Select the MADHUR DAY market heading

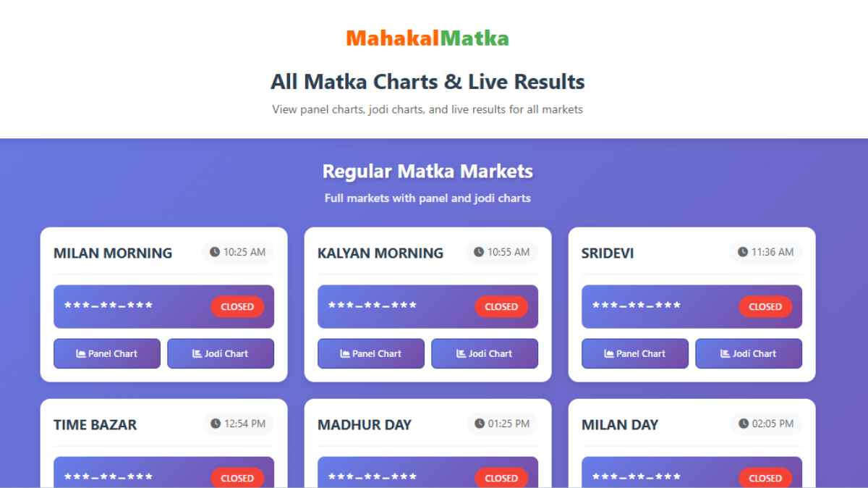coord(365,425)
